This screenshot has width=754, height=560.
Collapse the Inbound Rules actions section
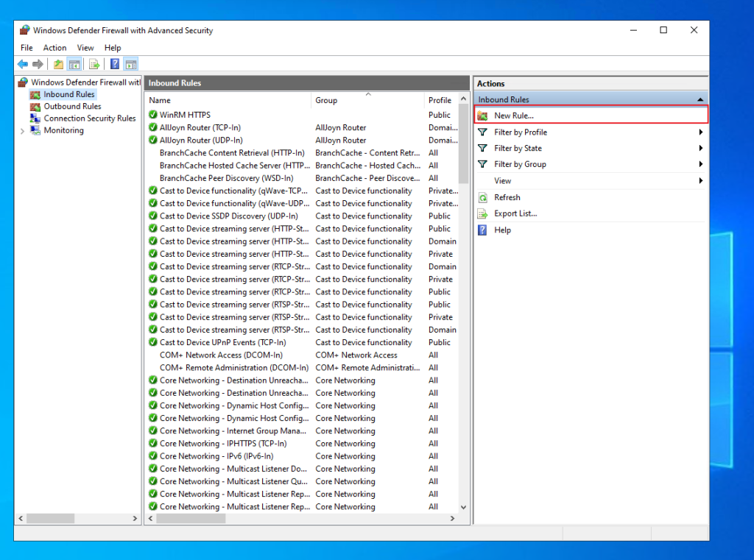point(701,99)
